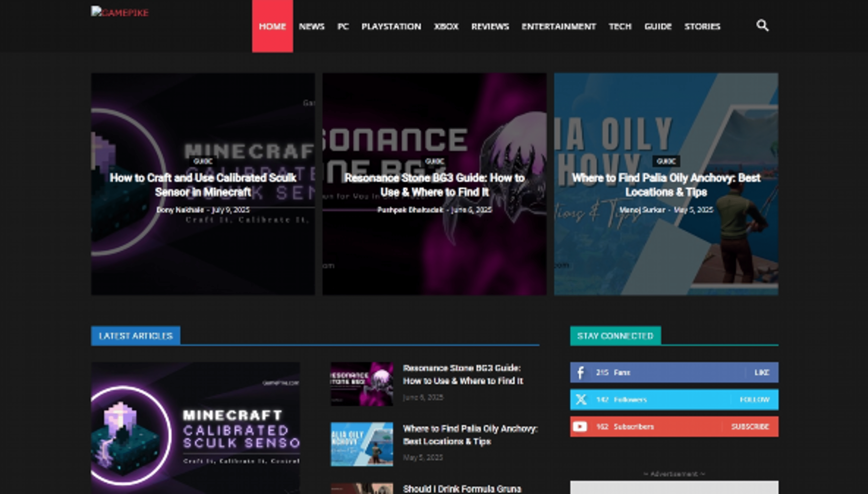Select the XBOX menu item
The height and width of the screenshot is (494, 868).
click(x=446, y=26)
